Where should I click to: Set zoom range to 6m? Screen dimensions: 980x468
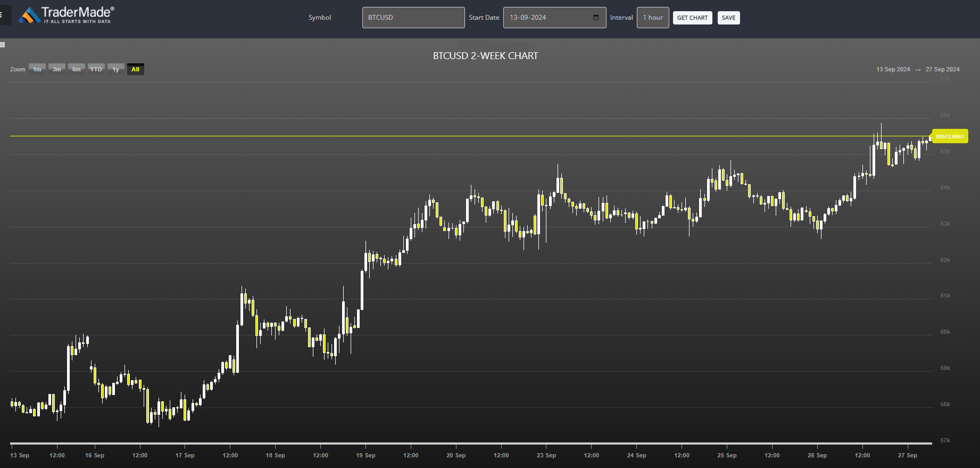click(77, 69)
